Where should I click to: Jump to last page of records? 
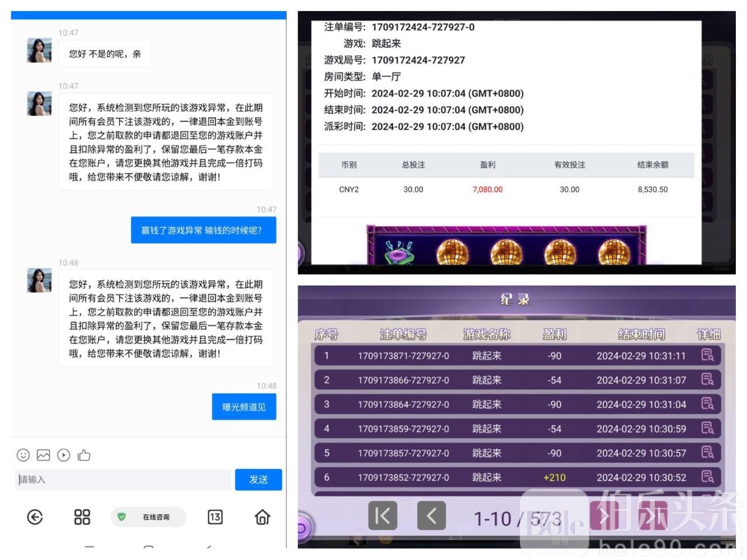click(652, 516)
